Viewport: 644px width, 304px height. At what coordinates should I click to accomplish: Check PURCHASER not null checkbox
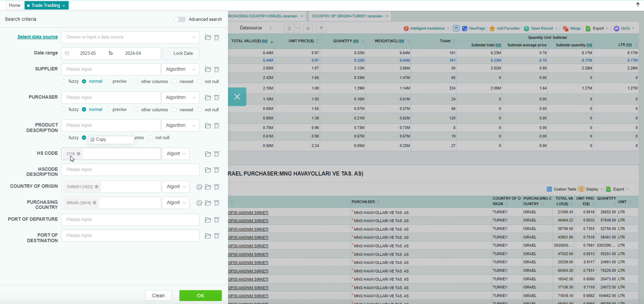point(200,110)
